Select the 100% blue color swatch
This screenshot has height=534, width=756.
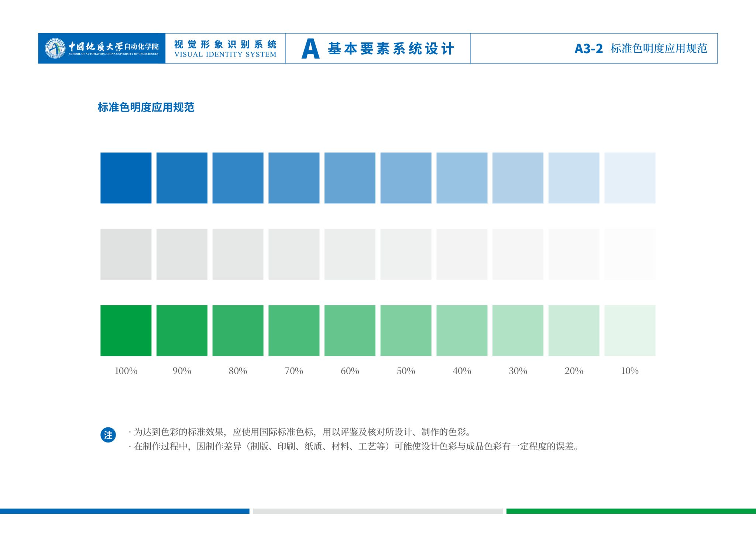click(126, 178)
